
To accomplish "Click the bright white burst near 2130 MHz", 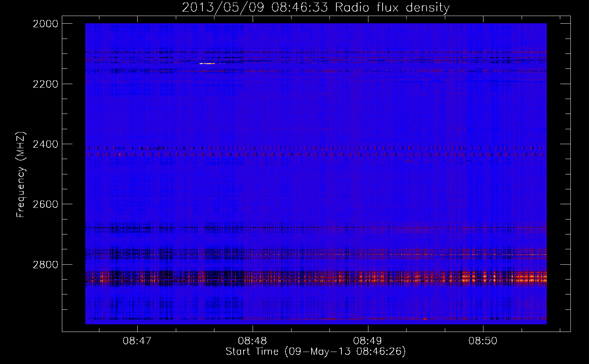I will (x=207, y=64).
